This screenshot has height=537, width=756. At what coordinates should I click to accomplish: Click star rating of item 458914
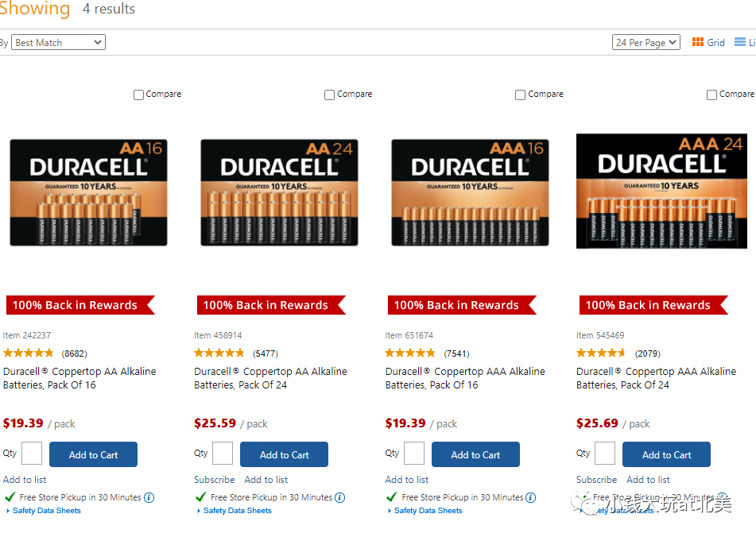219,353
